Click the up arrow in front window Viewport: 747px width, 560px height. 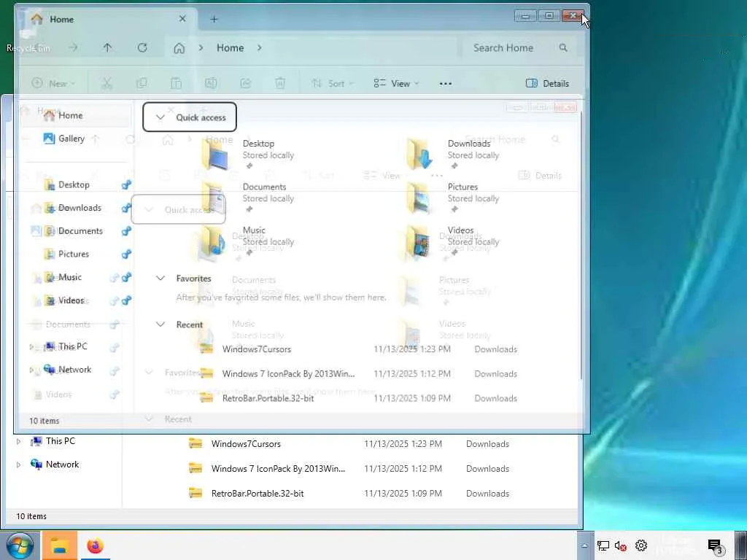coord(107,47)
